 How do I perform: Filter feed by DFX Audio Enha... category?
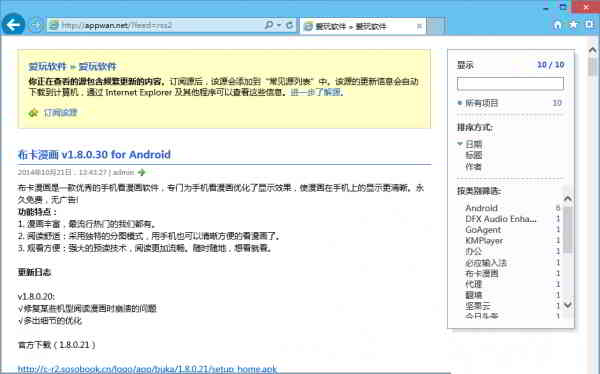point(501,219)
